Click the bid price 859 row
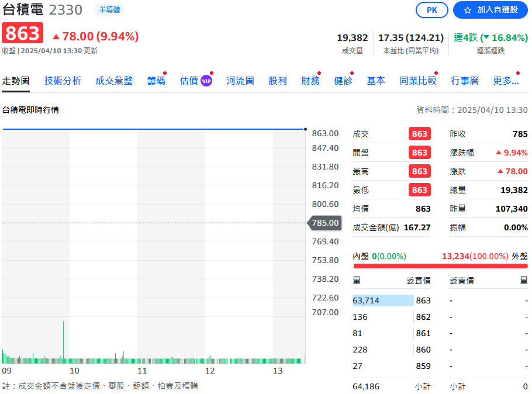532x394 pixels. click(392, 366)
